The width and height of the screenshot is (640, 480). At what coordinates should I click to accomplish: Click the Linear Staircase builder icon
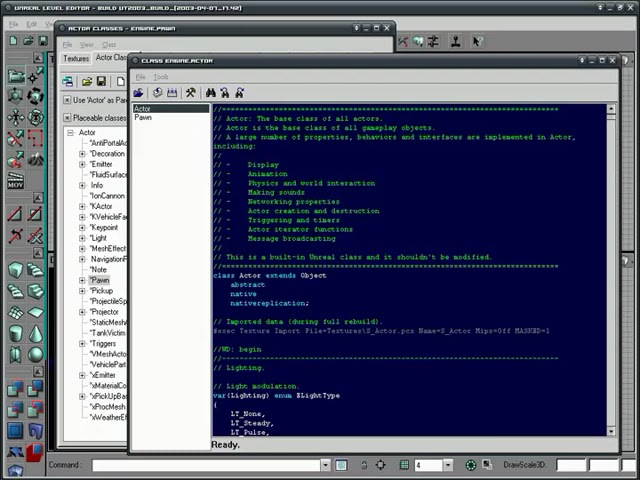[36, 291]
